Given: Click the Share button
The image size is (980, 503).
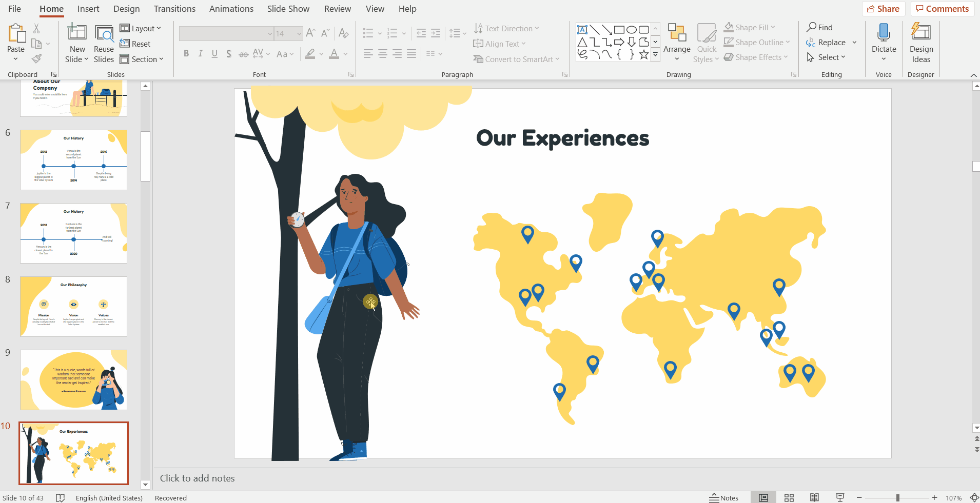Looking at the screenshot, I should pos(883,9).
